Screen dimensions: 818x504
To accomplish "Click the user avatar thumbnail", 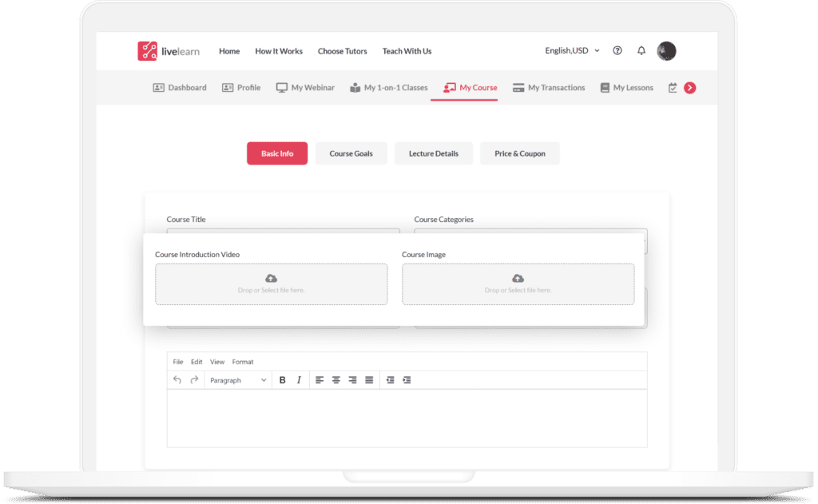I will (667, 50).
